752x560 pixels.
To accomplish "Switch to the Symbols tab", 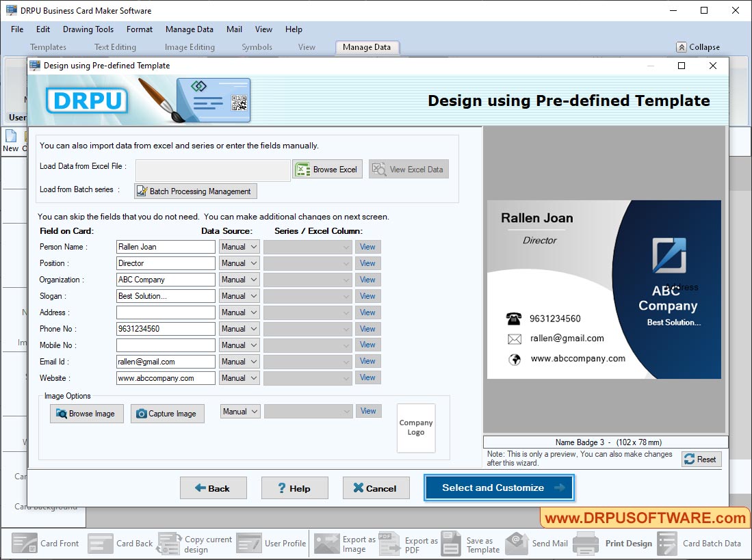I will tap(257, 46).
